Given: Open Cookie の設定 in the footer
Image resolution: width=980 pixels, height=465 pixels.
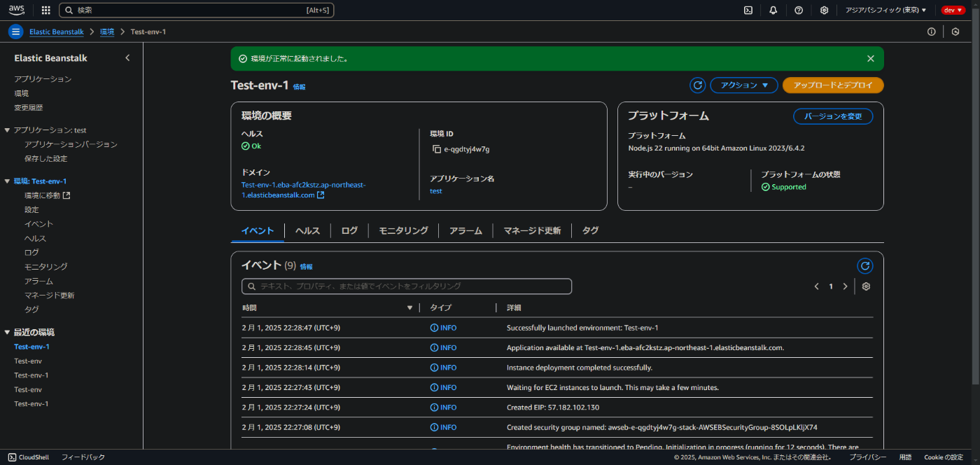Looking at the screenshot, I should click(944, 457).
